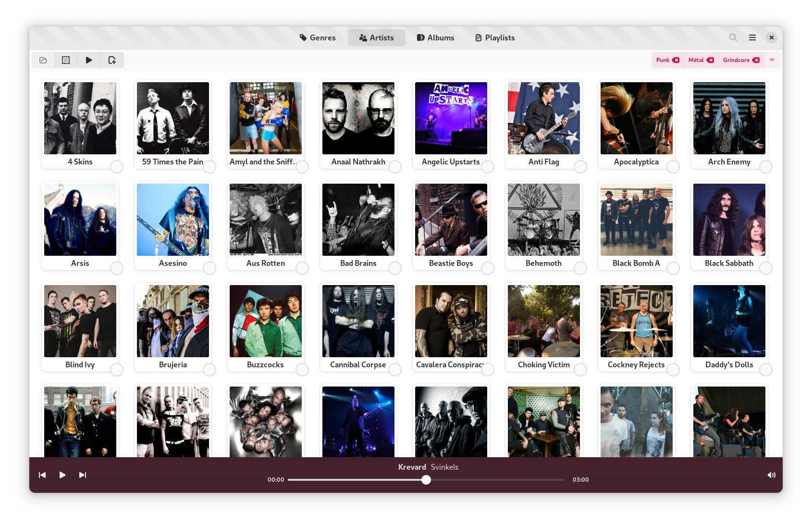The height and width of the screenshot is (525, 812).
Task: Click the Svinkels artist name in player
Action: [x=444, y=467]
